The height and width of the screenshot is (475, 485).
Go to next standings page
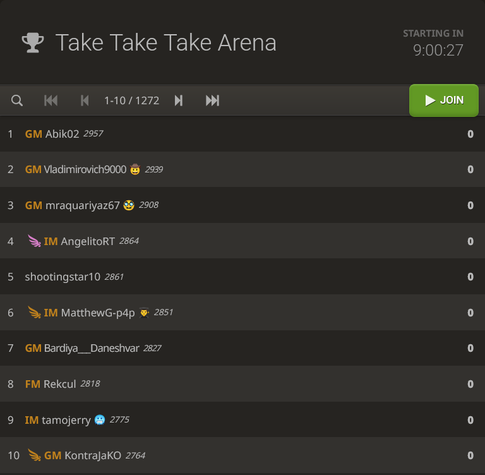(179, 100)
